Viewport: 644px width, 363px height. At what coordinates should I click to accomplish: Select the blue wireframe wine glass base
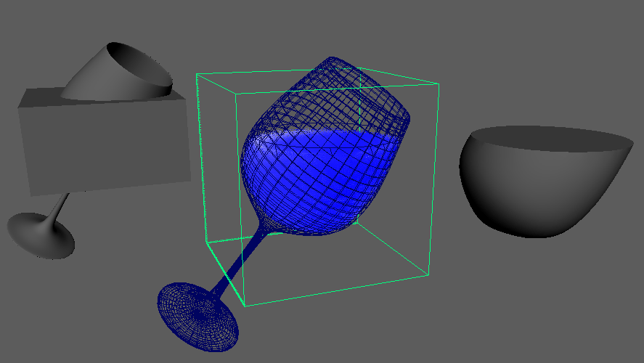coord(197,317)
